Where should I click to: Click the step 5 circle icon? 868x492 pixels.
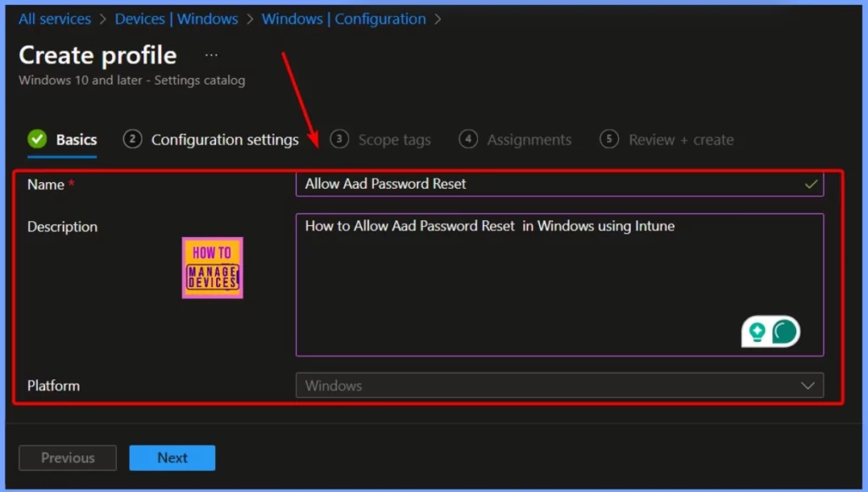coord(609,139)
